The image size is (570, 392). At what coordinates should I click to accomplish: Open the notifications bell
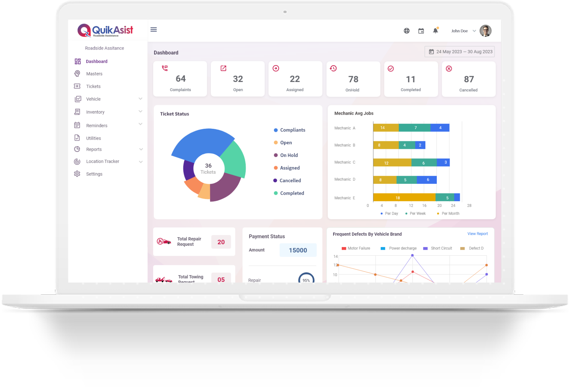pyautogui.click(x=436, y=30)
